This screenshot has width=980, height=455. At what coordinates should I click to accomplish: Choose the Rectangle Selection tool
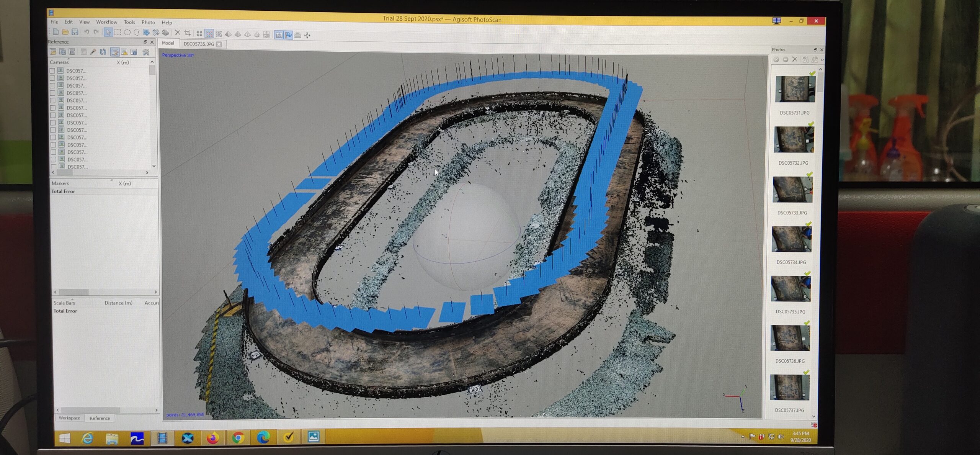(118, 33)
